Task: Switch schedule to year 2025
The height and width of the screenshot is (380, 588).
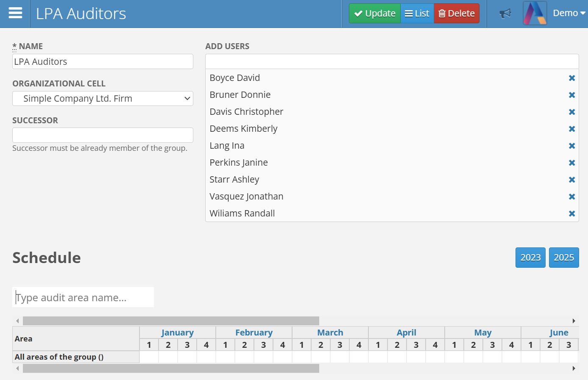Action: [563, 258]
